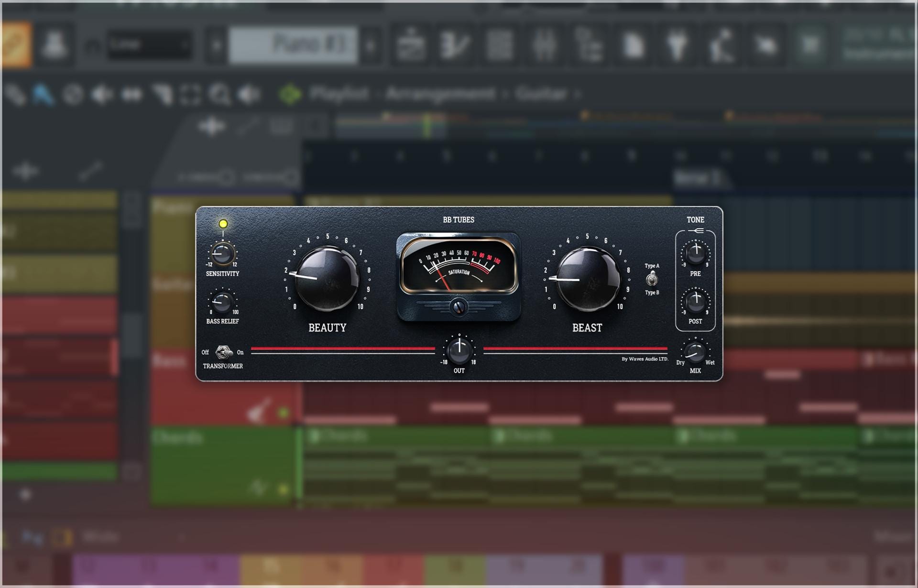Open the Line snap dropdown in the toolbar
918x588 pixels.
coord(150,45)
